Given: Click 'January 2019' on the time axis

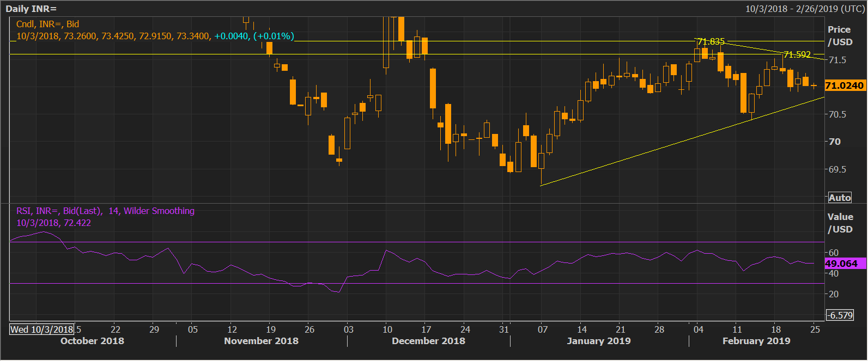Looking at the screenshot, I should pos(598,341).
